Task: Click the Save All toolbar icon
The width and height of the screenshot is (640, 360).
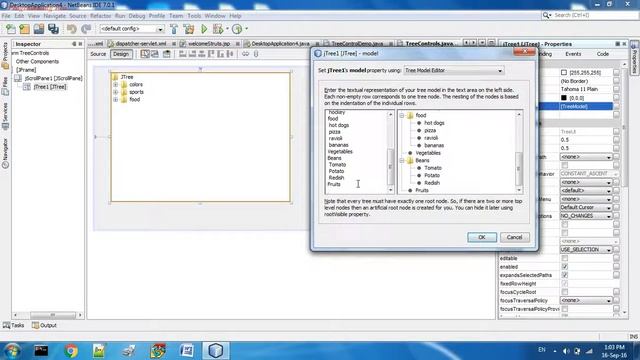Action: 53,29
